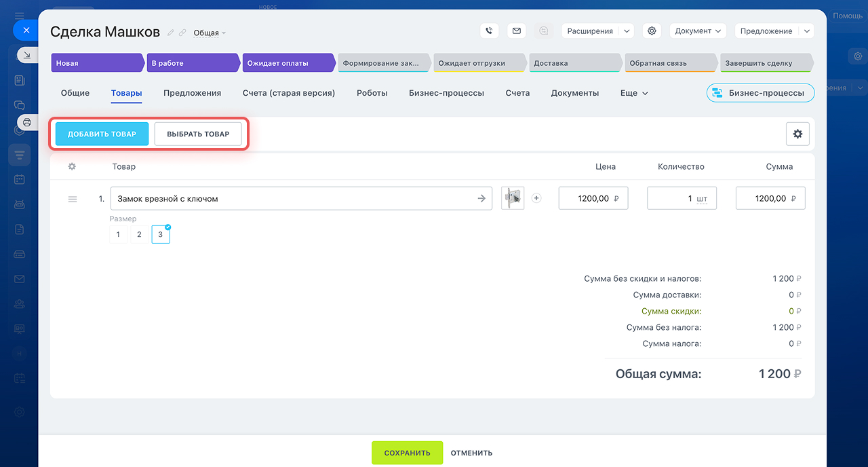Click the phone call icon in header
Screen dimensions: 868x467
490,31
